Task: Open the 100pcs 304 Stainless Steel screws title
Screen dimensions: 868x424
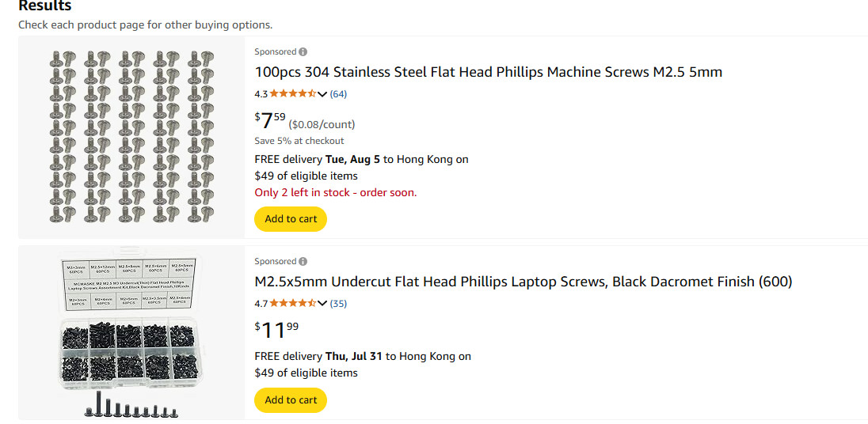Action: click(488, 72)
